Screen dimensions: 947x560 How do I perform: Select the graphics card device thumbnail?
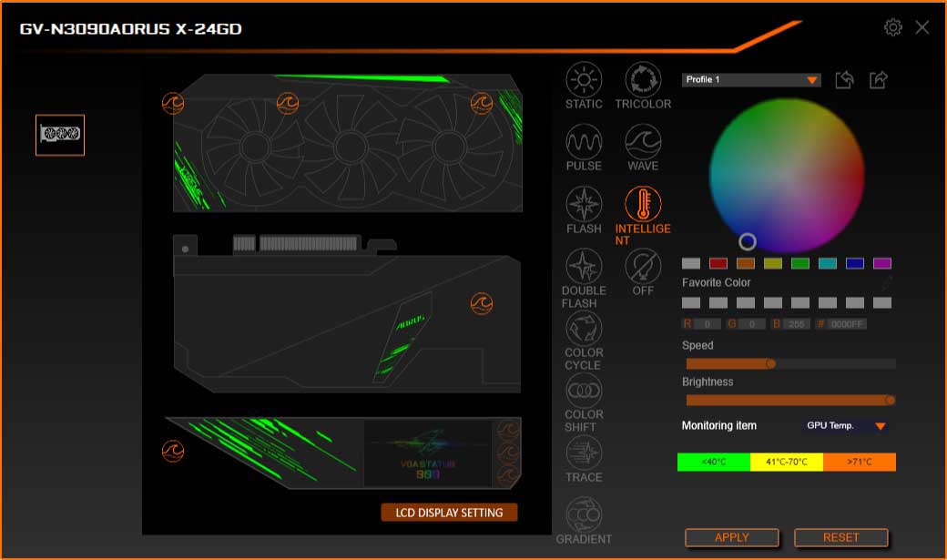pyautogui.click(x=60, y=135)
